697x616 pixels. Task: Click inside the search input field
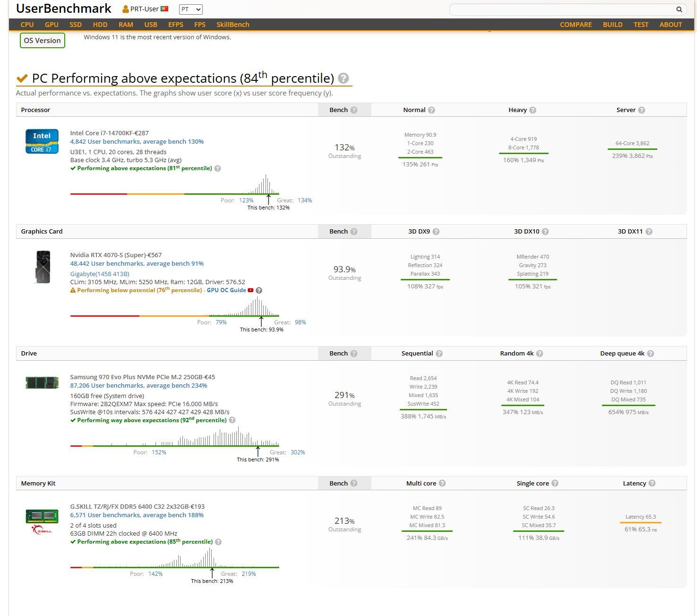[x=562, y=9]
